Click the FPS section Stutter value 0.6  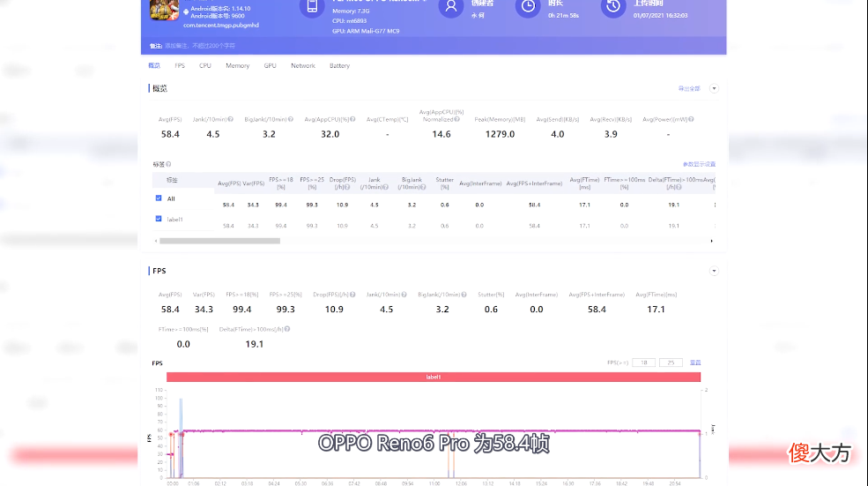[x=491, y=310]
